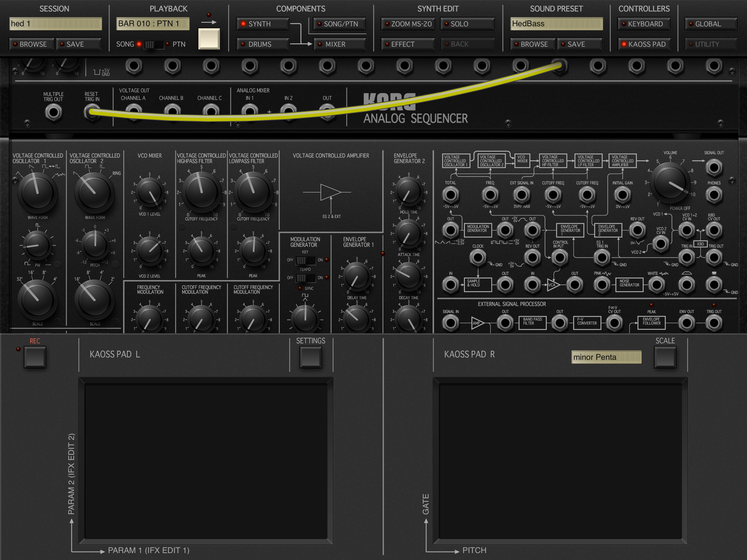Switch controller to KEYBOARD mode
This screenshot has height=560, width=747.
pyautogui.click(x=644, y=24)
